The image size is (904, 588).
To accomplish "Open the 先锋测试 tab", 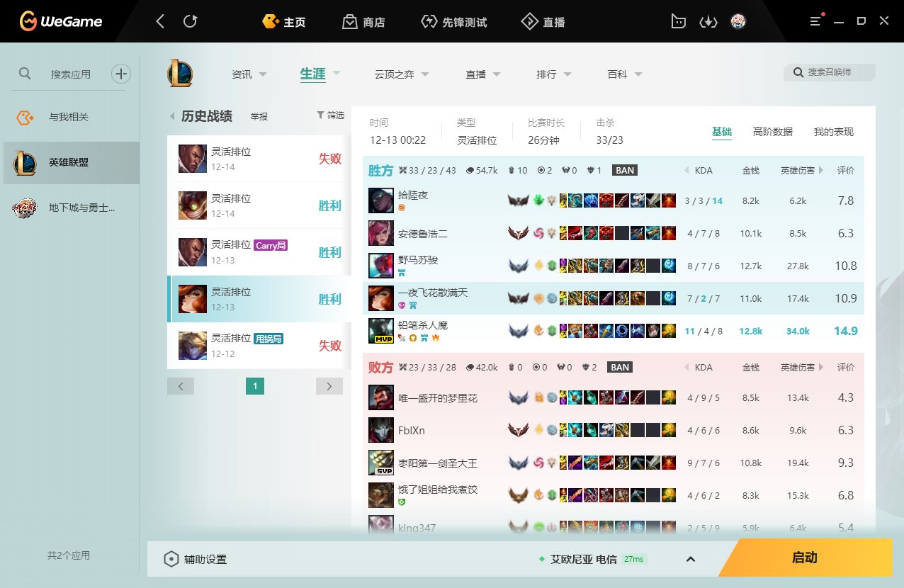I will tap(453, 21).
